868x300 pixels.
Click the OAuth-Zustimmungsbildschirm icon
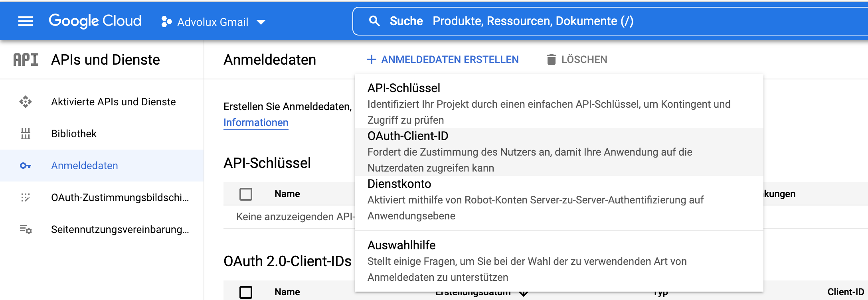pyautogui.click(x=26, y=197)
